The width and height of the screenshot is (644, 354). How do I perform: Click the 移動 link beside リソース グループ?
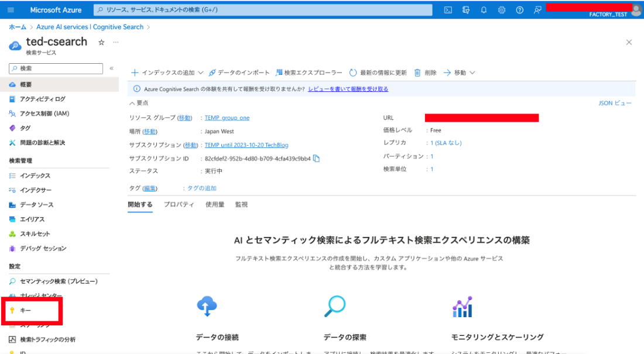[x=185, y=118]
